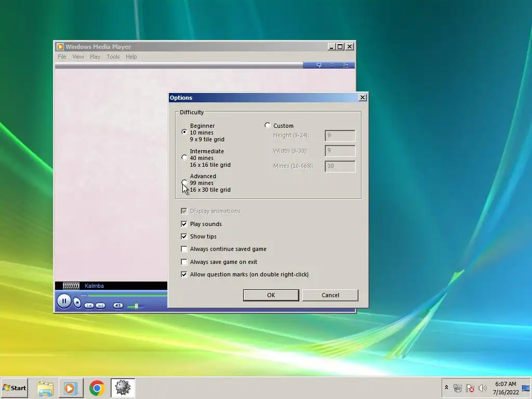This screenshot has height=399, width=532.
Task: Dismiss Options with the Cancel button
Action: pyautogui.click(x=330, y=295)
